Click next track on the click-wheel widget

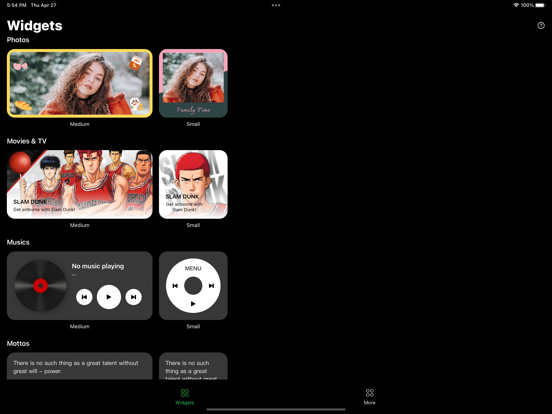tap(211, 286)
